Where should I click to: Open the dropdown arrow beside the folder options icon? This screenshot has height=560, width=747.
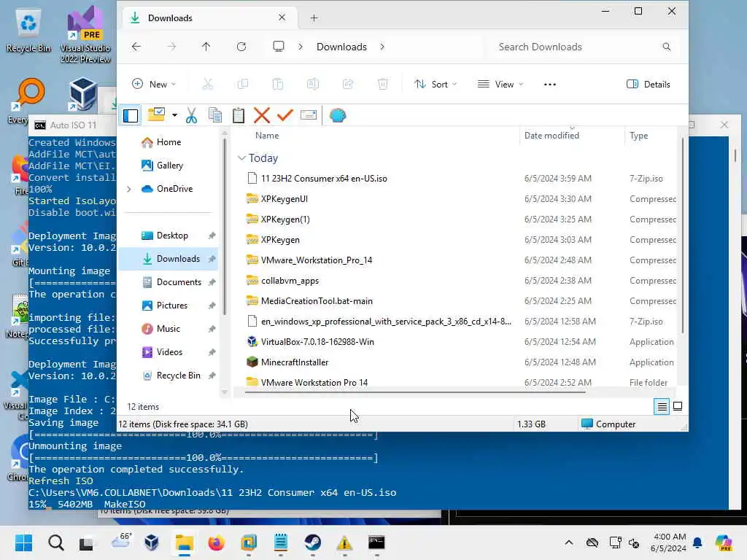[x=175, y=115]
